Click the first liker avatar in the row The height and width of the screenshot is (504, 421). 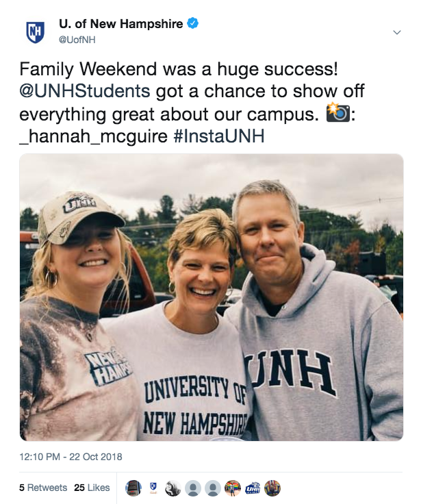click(135, 488)
